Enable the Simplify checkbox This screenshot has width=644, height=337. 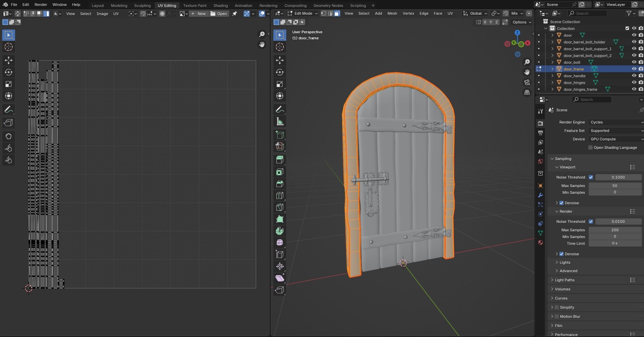click(557, 307)
